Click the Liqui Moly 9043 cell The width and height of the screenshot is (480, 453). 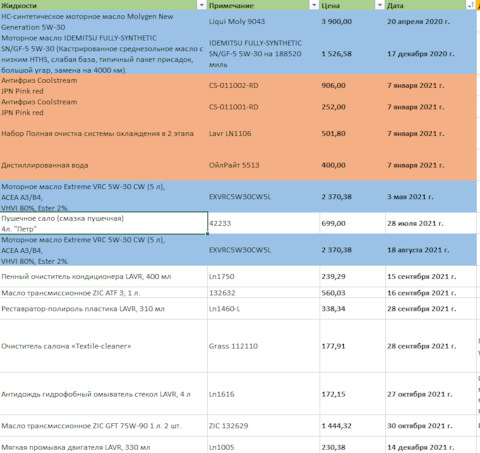click(263, 22)
